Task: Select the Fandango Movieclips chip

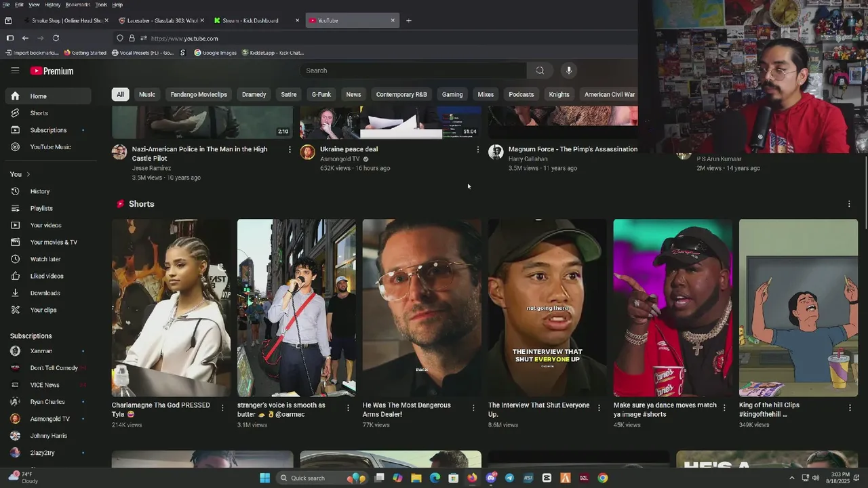Action: [x=199, y=94]
